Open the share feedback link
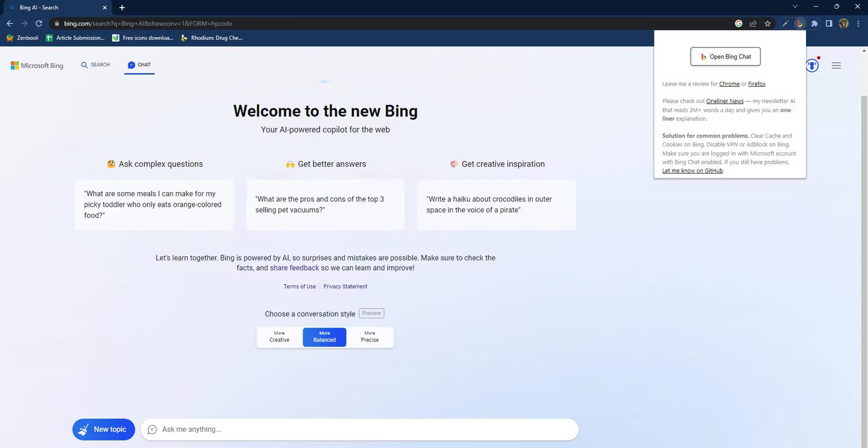Viewport: 868px width, 448px height. pos(295,268)
